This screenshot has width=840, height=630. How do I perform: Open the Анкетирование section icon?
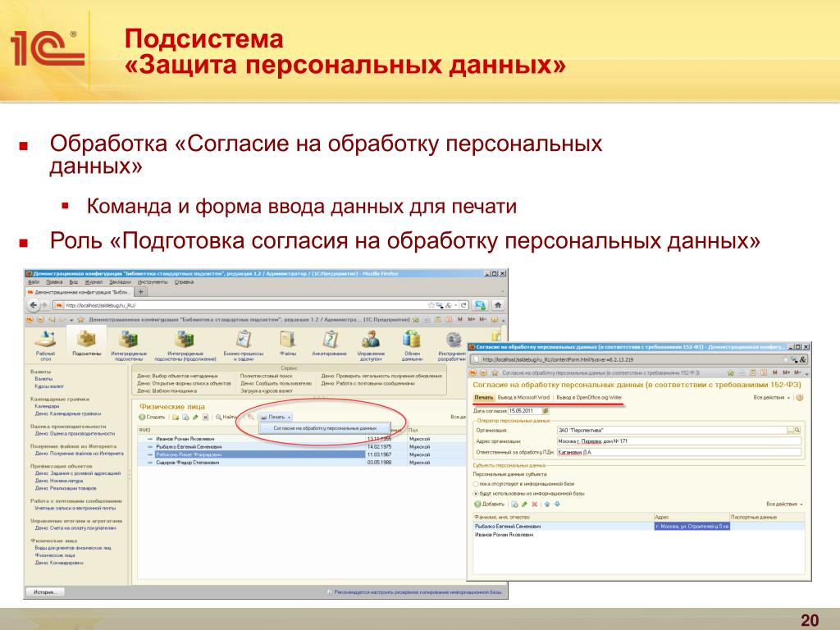330,344
